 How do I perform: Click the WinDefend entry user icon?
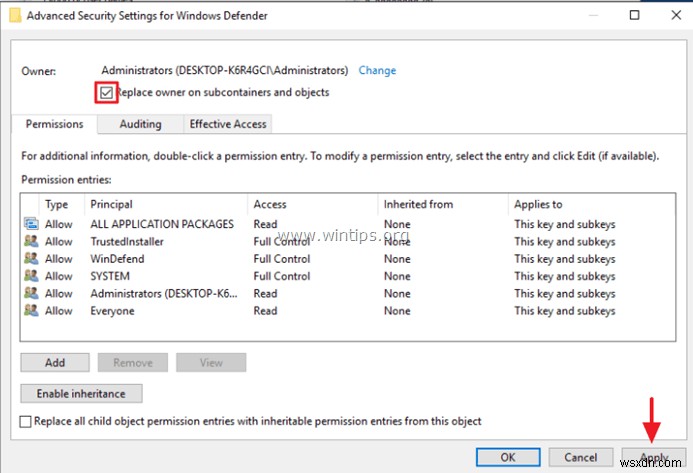[30, 259]
